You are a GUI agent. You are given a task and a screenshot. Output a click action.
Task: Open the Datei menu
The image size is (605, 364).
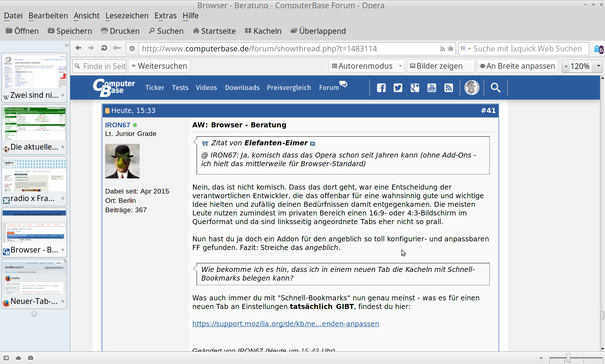click(x=13, y=16)
